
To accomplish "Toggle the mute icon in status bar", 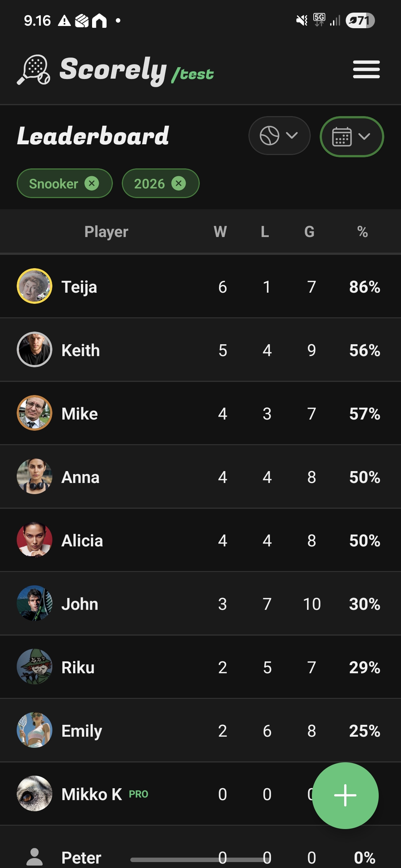I will [x=301, y=19].
